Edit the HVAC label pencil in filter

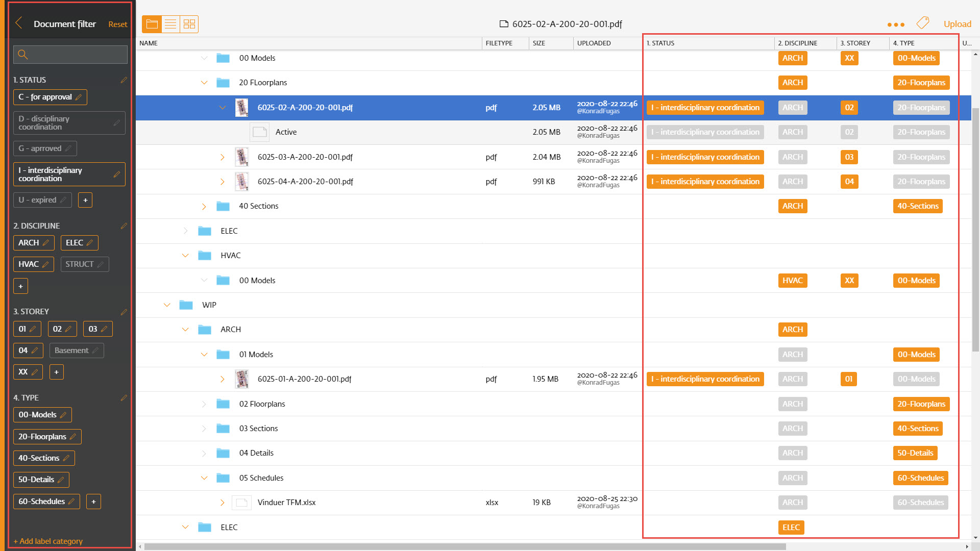(45, 264)
